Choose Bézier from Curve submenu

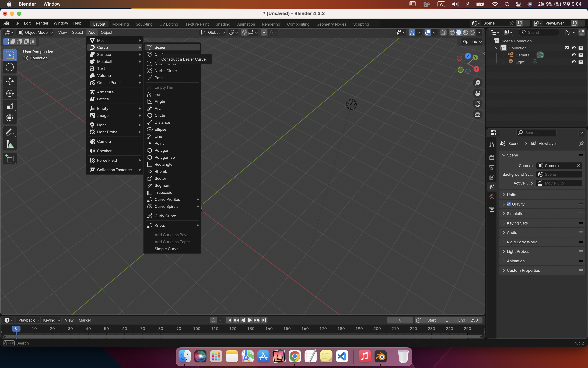(x=172, y=47)
